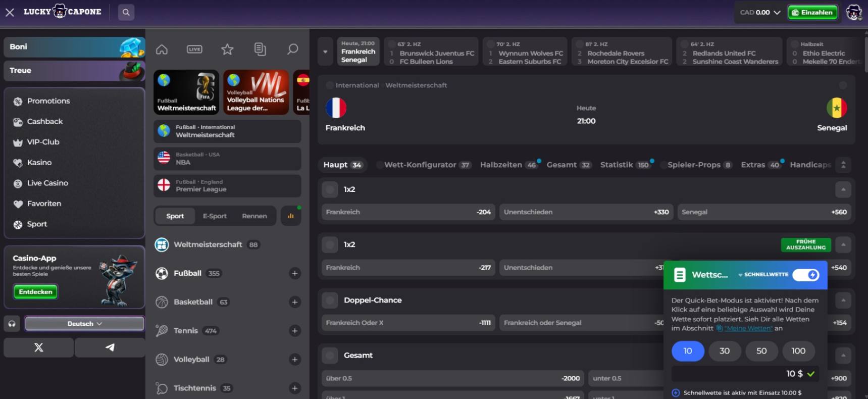
Task: Expand the Fußball sport list
Action: pos(295,273)
